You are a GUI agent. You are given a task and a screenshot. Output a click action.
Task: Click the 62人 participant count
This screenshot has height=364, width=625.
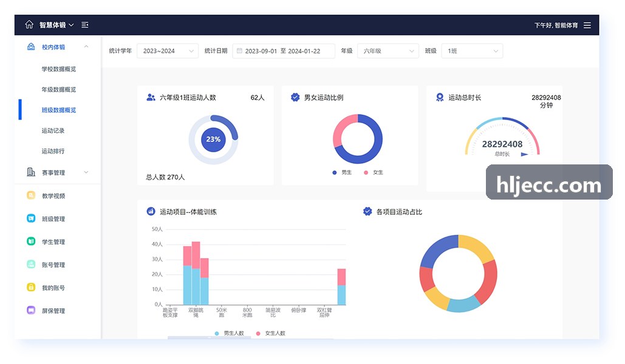coord(258,98)
